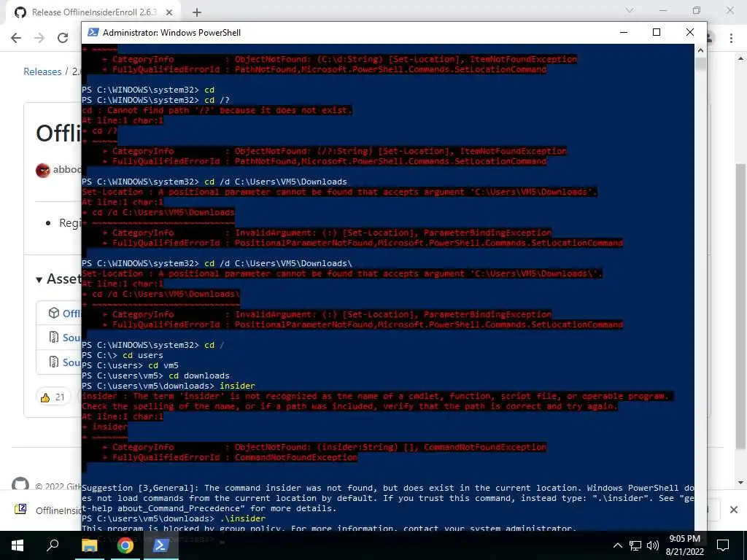Viewport: 747px width, 560px height.
Task: Click the thumbs up reaction with 21
Action: pyautogui.click(x=53, y=397)
